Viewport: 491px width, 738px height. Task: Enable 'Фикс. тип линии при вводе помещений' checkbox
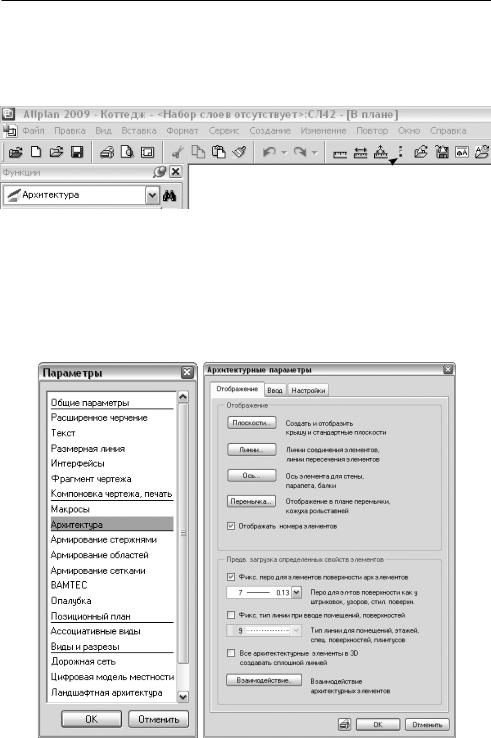[x=231, y=615]
